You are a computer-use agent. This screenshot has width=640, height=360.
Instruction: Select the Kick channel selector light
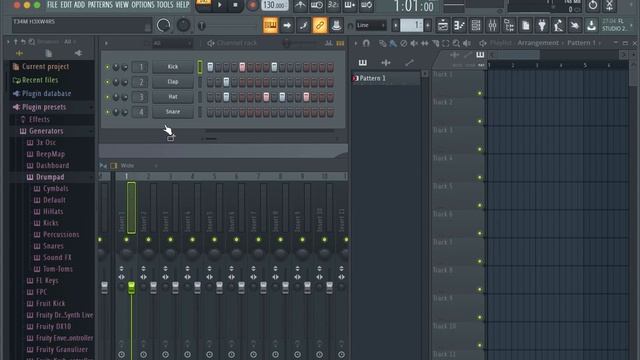coord(200,67)
